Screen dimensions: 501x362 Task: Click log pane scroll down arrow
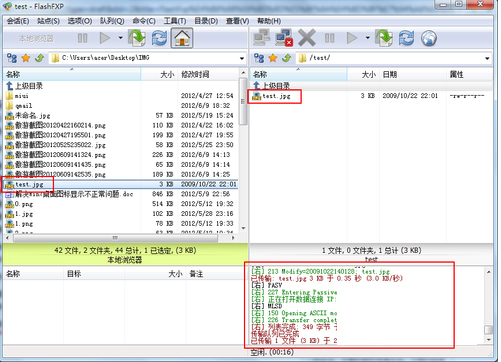489,340
